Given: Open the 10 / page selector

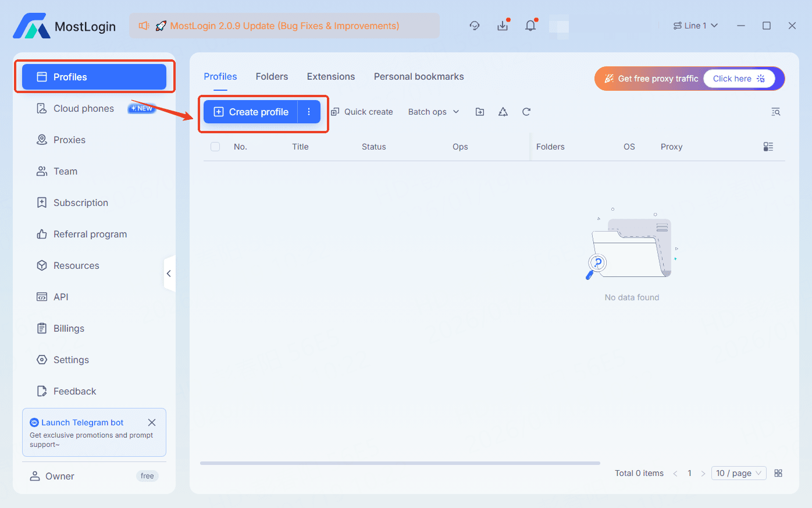Looking at the screenshot, I should 738,473.
